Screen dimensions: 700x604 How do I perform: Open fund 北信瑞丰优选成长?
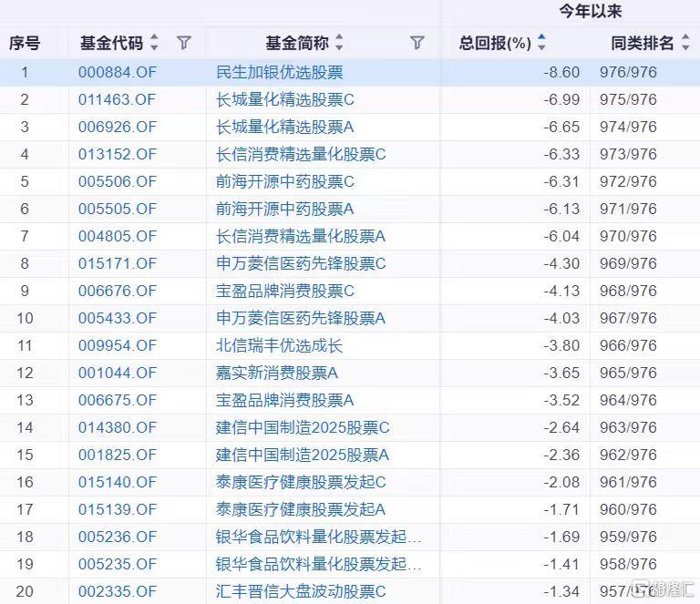[x=279, y=346]
